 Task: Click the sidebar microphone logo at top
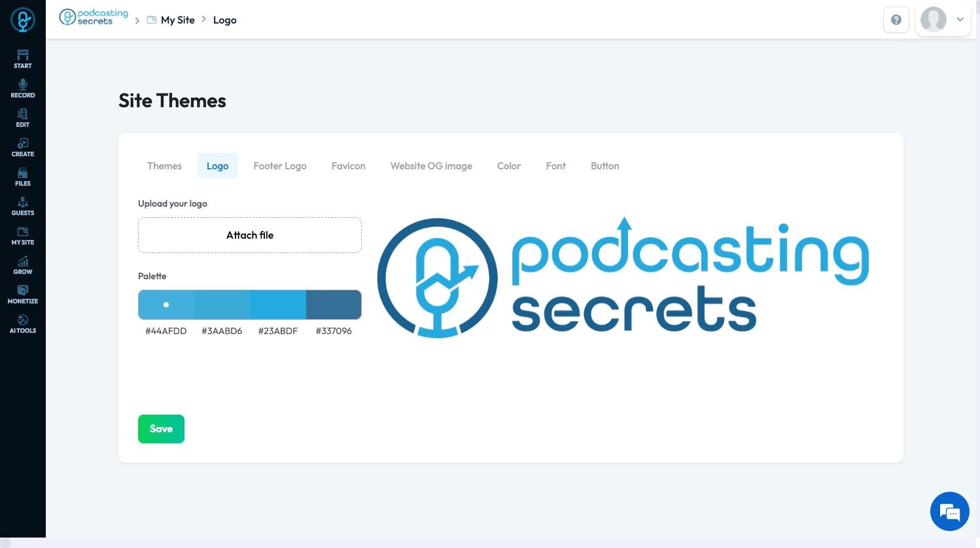tap(23, 20)
